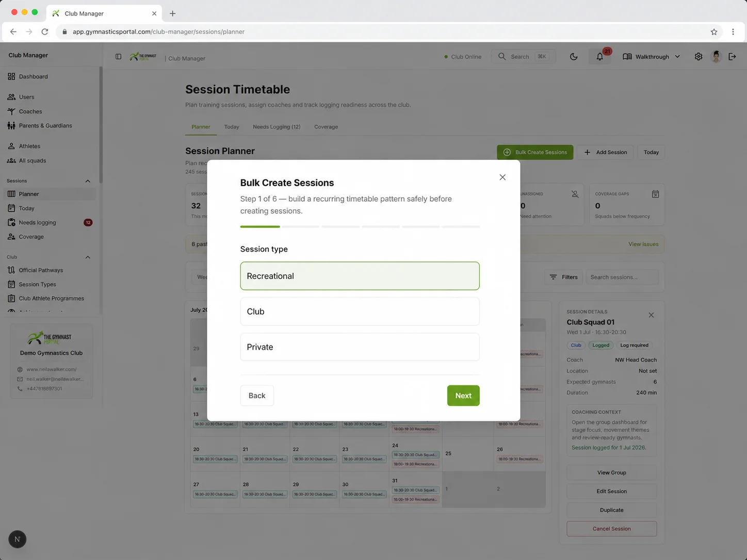Open Dashboard in the sidebar

click(x=34, y=76)
